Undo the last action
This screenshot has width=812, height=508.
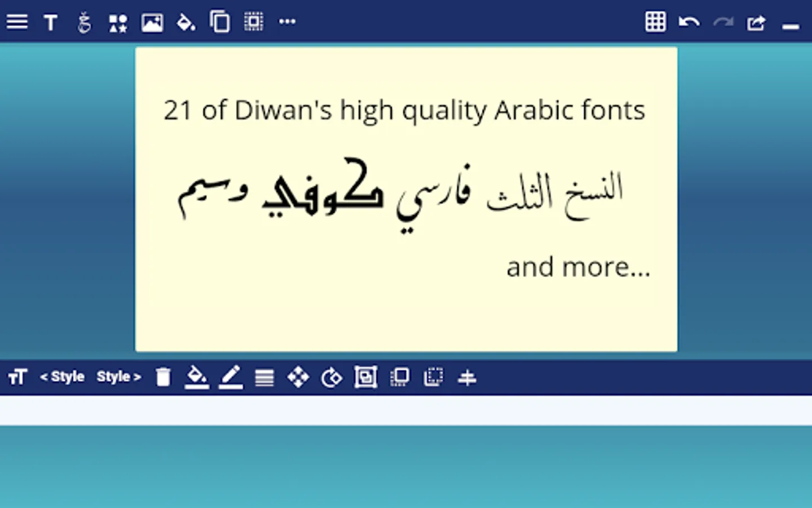click(x=689, y=23)
